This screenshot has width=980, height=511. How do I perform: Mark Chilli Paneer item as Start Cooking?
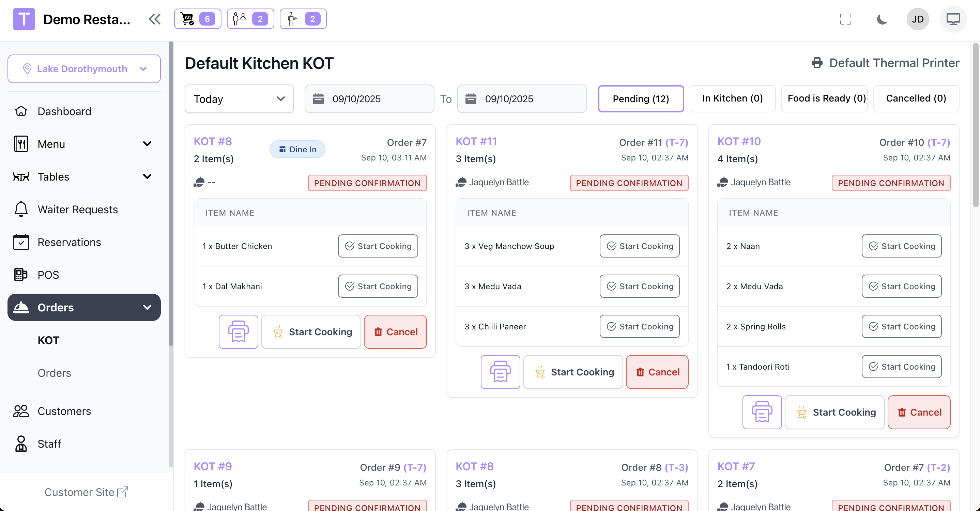coord(640,326)
